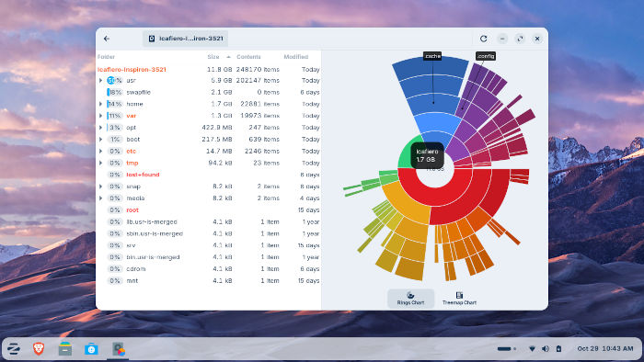The image size is (644, 362).
Task: Open the network indicator in tray
Action: (x=532, y=349)
